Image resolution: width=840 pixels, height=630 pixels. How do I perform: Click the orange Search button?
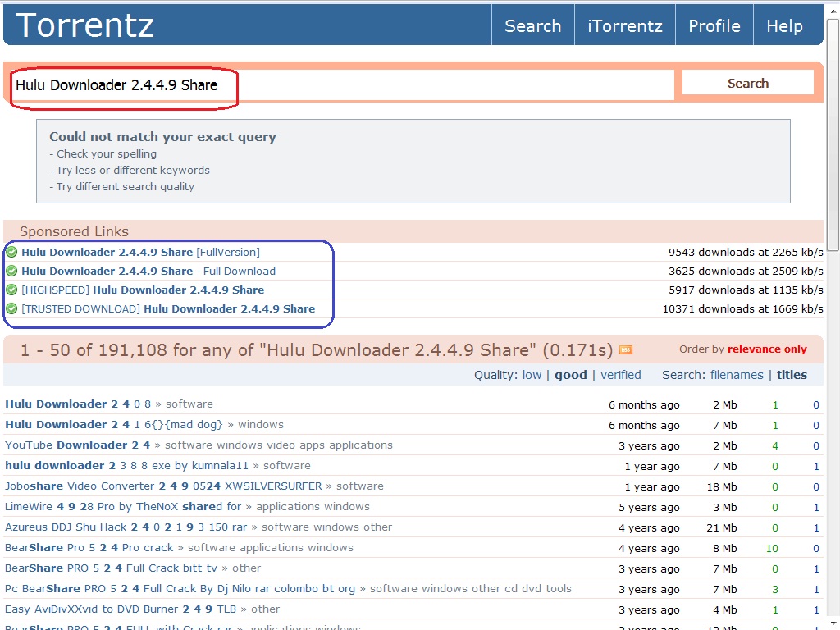[x=748, y=83]
